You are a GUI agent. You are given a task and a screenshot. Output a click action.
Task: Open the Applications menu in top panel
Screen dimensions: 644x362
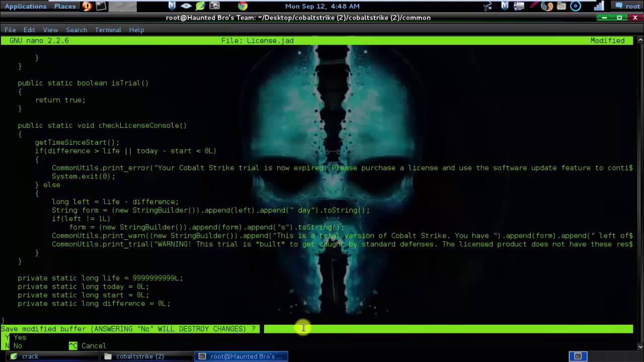point(25,6)
